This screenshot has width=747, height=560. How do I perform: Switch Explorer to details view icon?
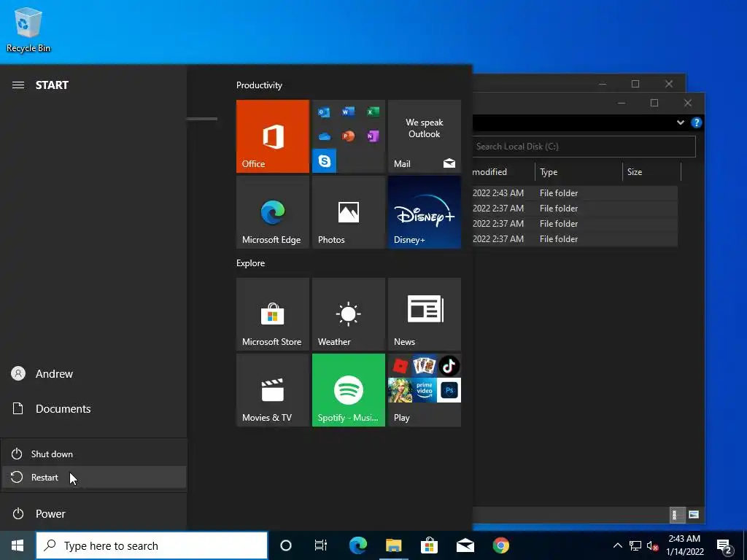pyautogui.click(x=677, y=514)
